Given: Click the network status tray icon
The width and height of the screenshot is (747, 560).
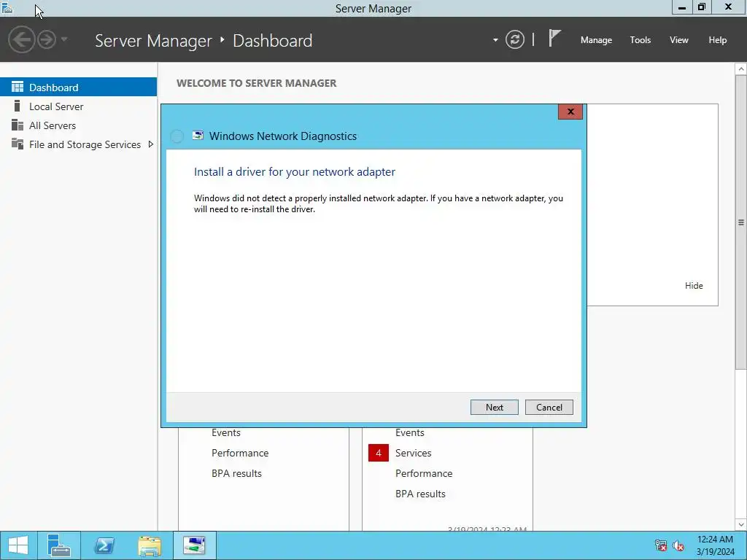Looking at the screenshot, I should (661, 545).
